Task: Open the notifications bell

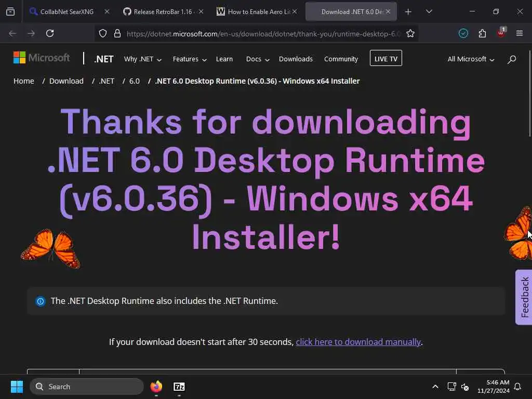Action: (x=517, y=387)
